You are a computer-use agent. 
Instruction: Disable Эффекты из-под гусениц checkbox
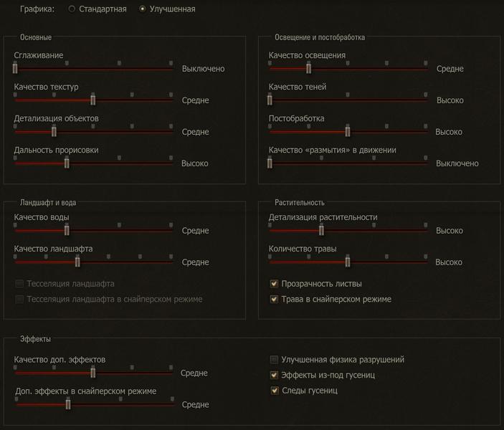point(274,375)
